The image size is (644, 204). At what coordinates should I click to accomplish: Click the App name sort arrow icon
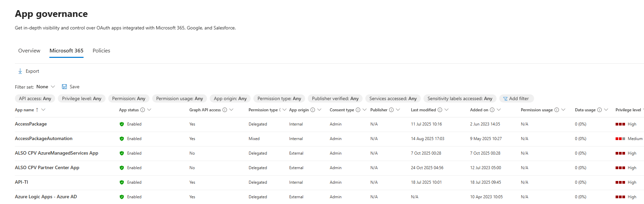[x=37, y=110]
